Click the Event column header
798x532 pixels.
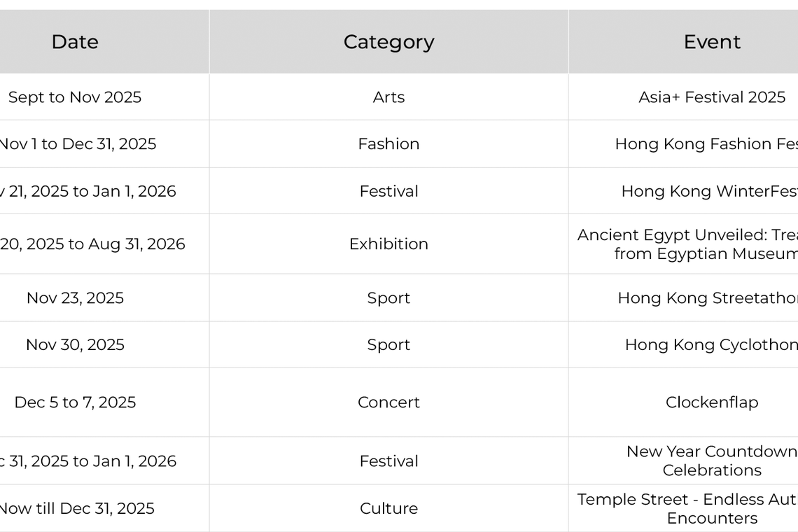tap(711, 42)
